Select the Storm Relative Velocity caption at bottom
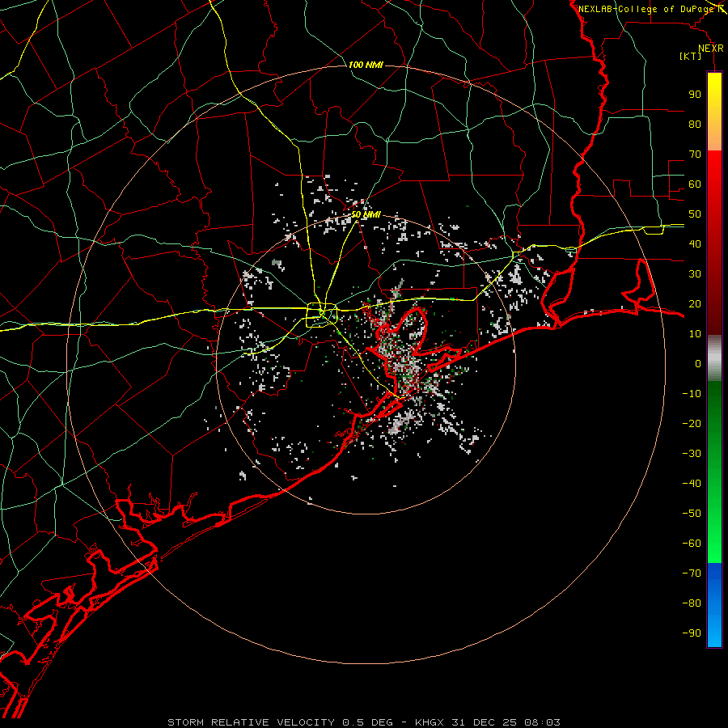The height and width of the screenshot is (728, 728). coord(364,722)
